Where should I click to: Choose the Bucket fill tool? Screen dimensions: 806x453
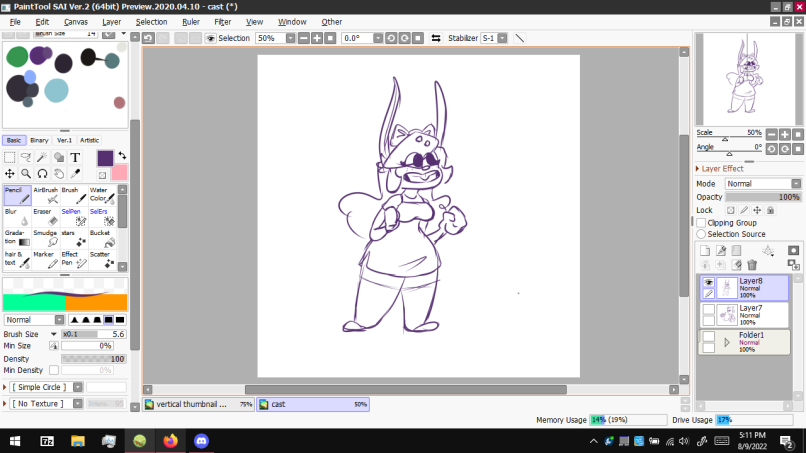pos(100,238)
